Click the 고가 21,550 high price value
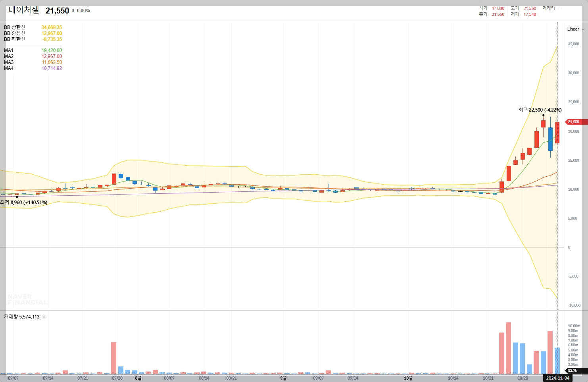 pos(530,8)
